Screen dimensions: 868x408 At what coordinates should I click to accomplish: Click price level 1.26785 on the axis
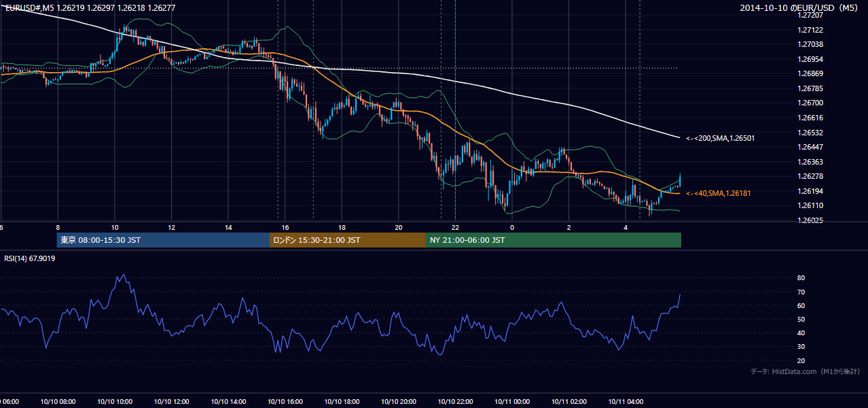pyautogui.click(x=811, y=88)
